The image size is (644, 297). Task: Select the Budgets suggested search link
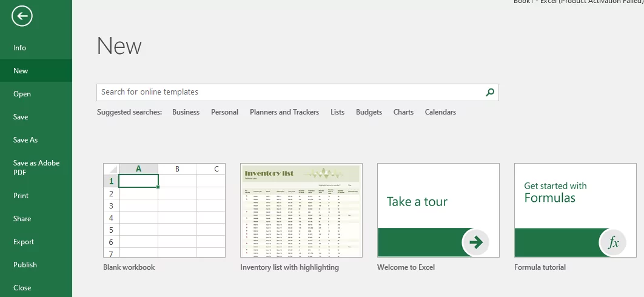click(369, 112)
